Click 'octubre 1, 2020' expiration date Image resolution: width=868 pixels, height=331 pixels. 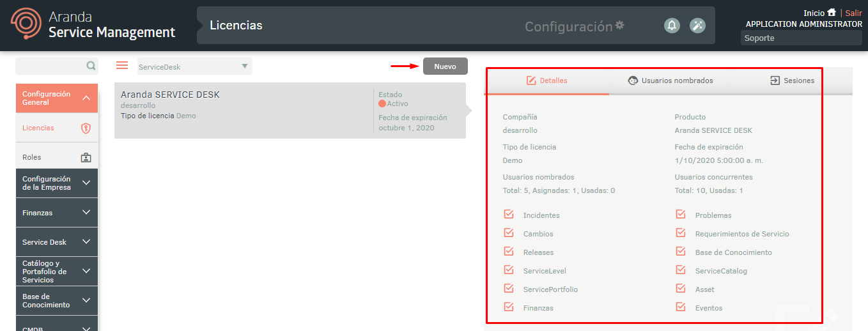point(407,128)
